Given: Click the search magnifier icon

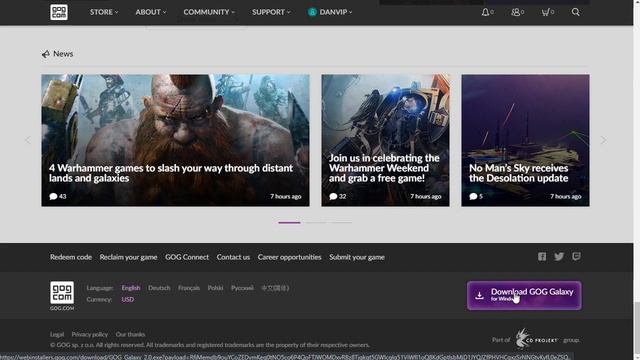Looking at the screenshot, I should coord(576,12).
